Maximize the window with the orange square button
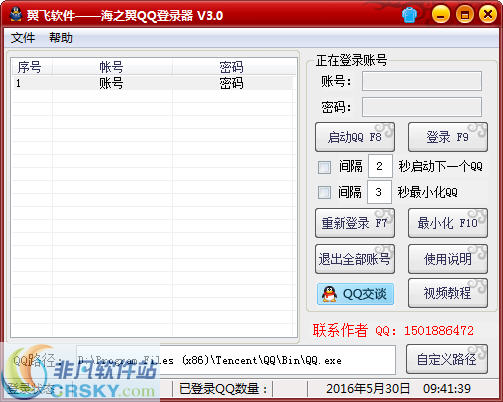This screenshot has width=503, height=402. 465,15
